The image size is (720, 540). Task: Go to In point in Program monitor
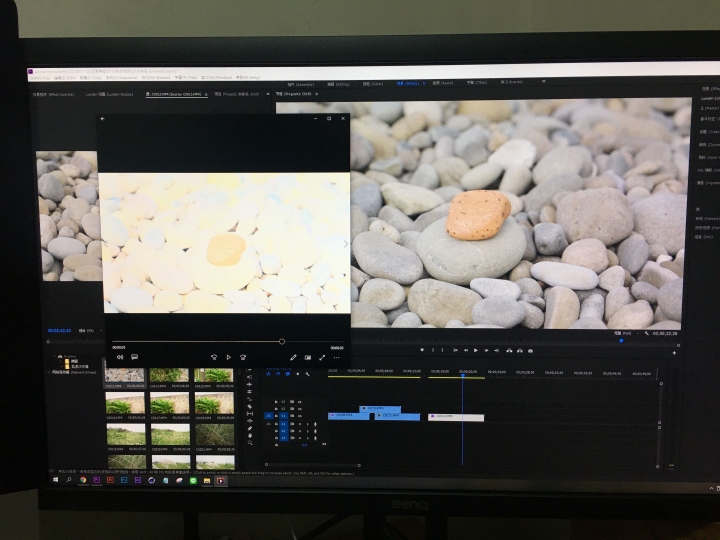coord(455,350)
